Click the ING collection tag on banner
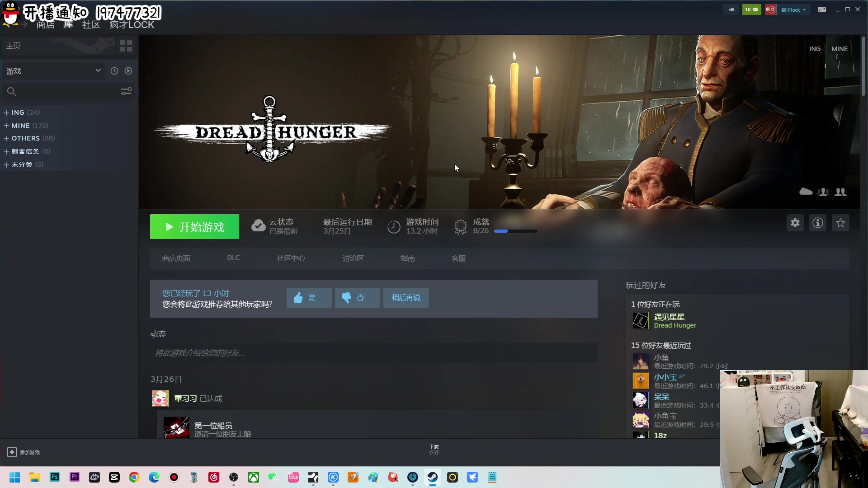Viewport: 868px width, 488px height. click(815, 49)
